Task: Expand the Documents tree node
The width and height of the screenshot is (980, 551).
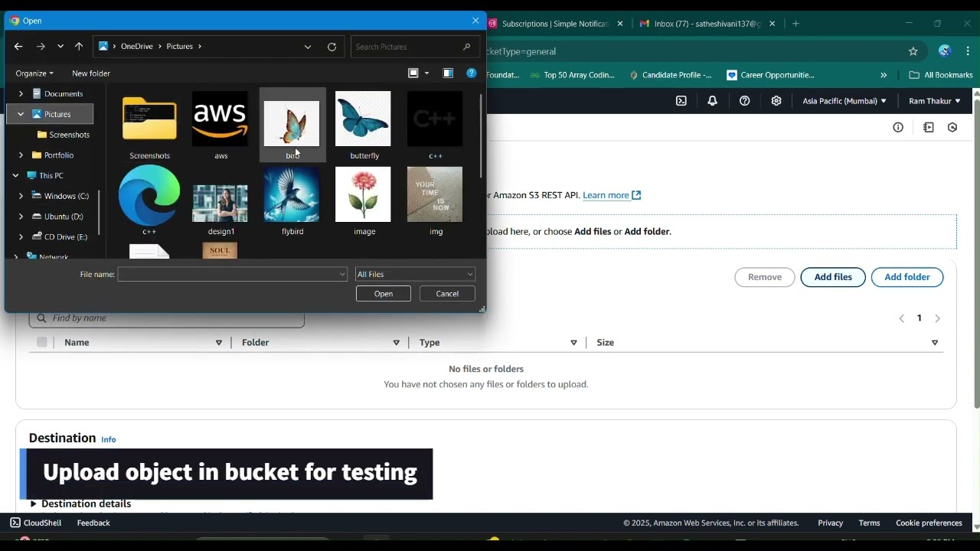Action: pos(21,93)
